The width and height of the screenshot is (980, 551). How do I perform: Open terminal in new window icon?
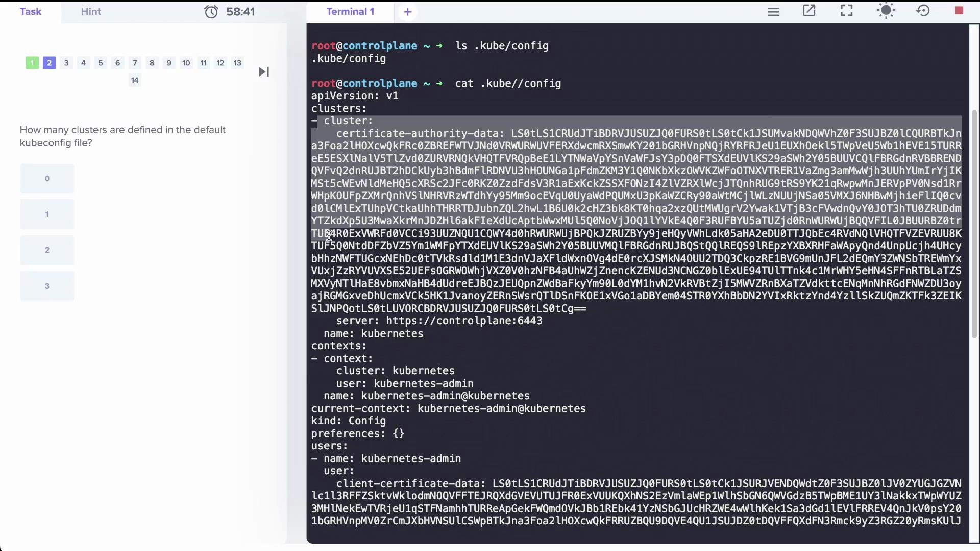click(810, 11)
